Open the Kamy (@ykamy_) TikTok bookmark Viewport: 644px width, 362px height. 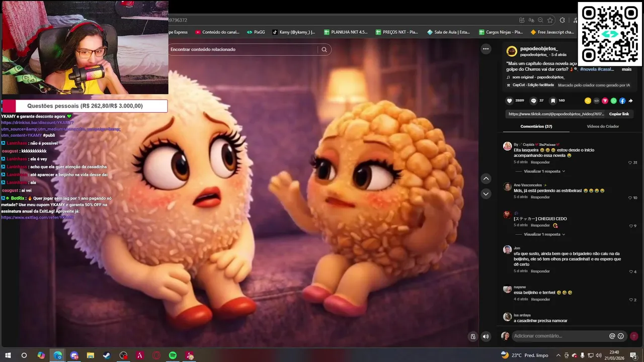click(294, 32)
